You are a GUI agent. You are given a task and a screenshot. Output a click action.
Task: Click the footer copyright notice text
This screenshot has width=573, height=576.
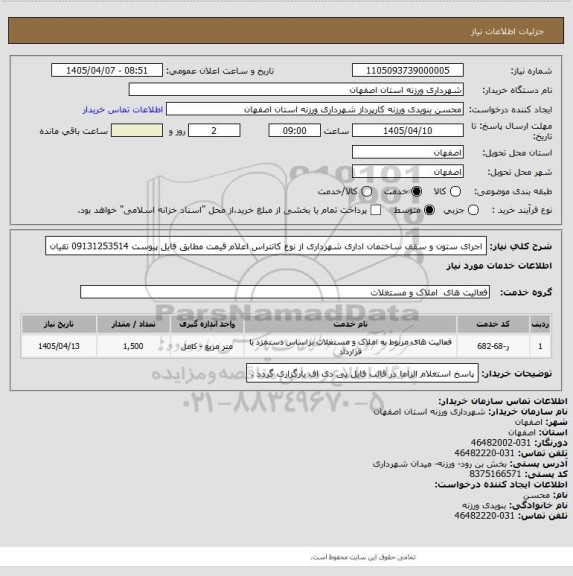point(363,557)
